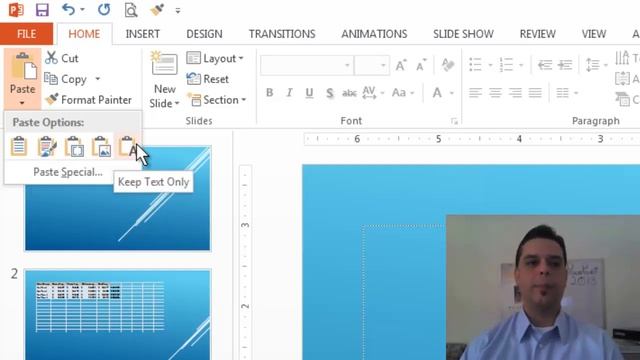Image resolution: width=640 pixels, height=360 pixels.
Task: Click the Save icon in quick access toolbar
Action: [42, 10]
